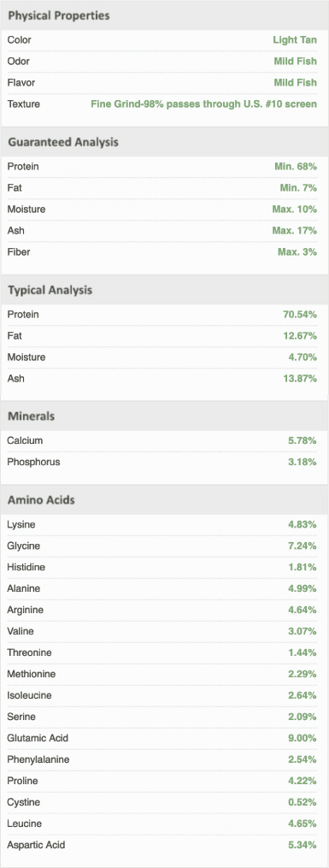
Task: Click the Calcium row label
Action: click(x=25, y=440)
